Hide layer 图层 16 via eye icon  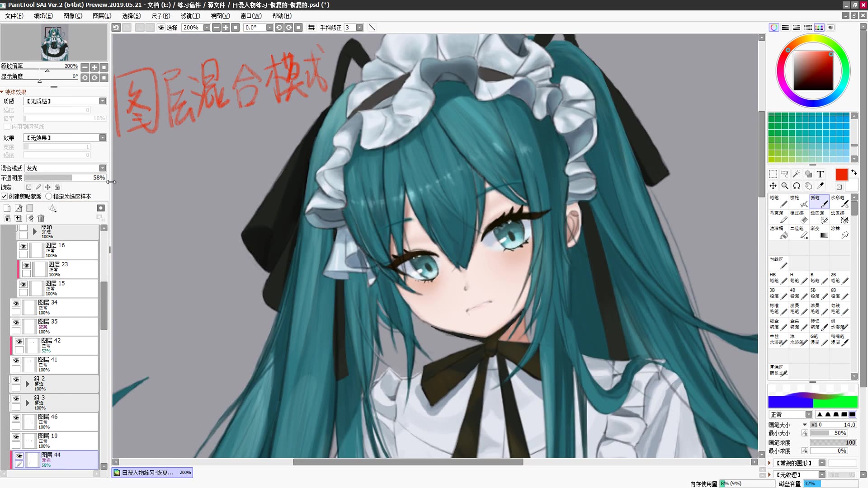(x=23, y=247)
